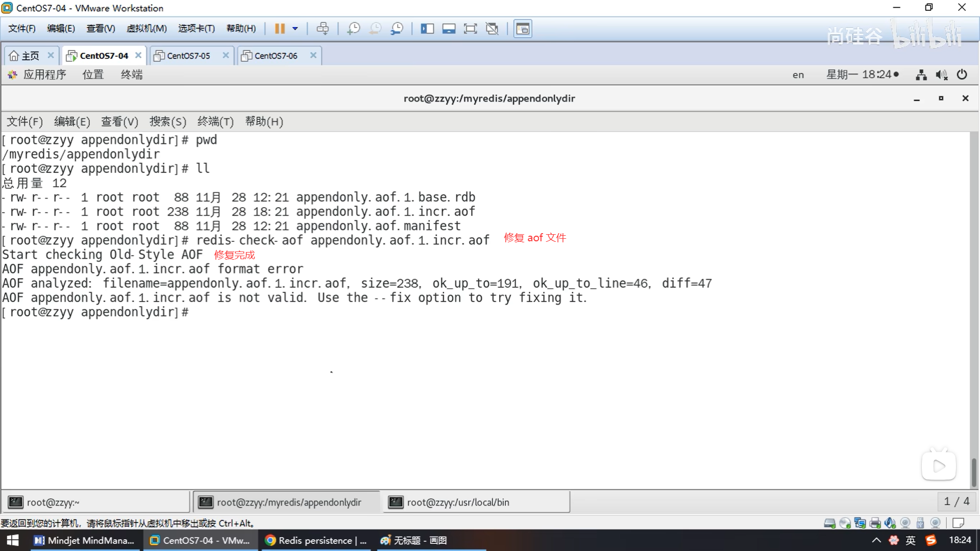Pause the virtual machine with the pause icon
The width and height of the screenshot is (980, 551).
point(279,29)
